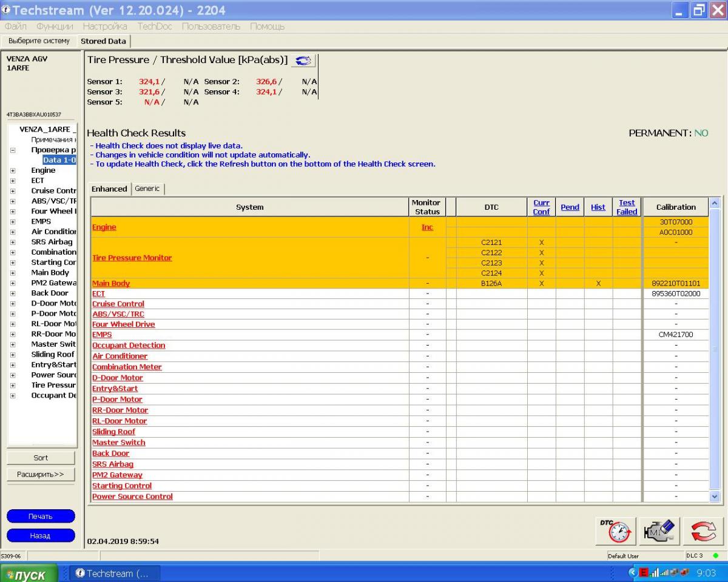Click the table scrollbar up arrow
The width and height of the screenshot is (728, 582).
(714, 203)
